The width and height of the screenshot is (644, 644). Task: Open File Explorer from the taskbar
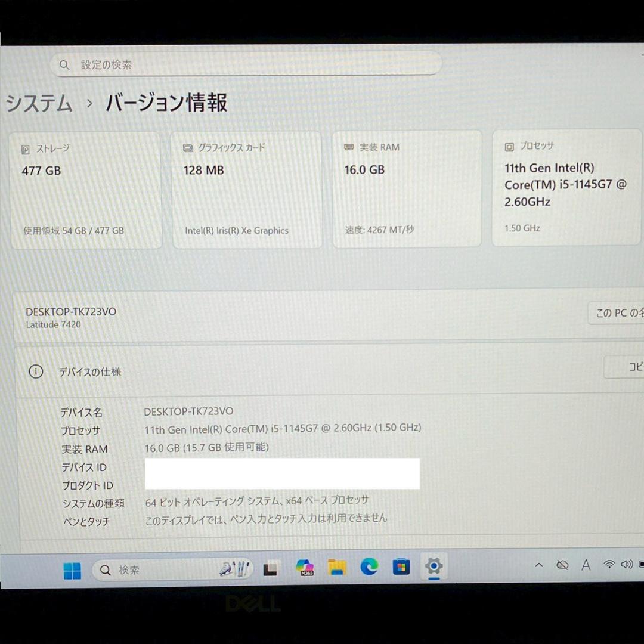click(x=337, y=567)
